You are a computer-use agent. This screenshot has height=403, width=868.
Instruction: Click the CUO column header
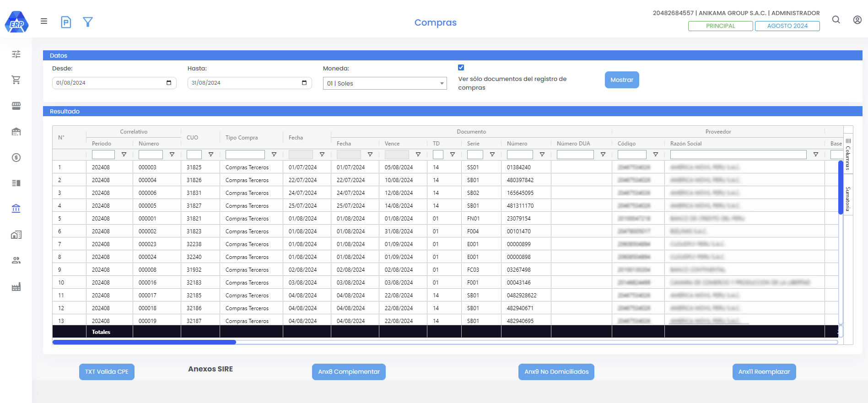pyautogui.click(x=192, y=138)
